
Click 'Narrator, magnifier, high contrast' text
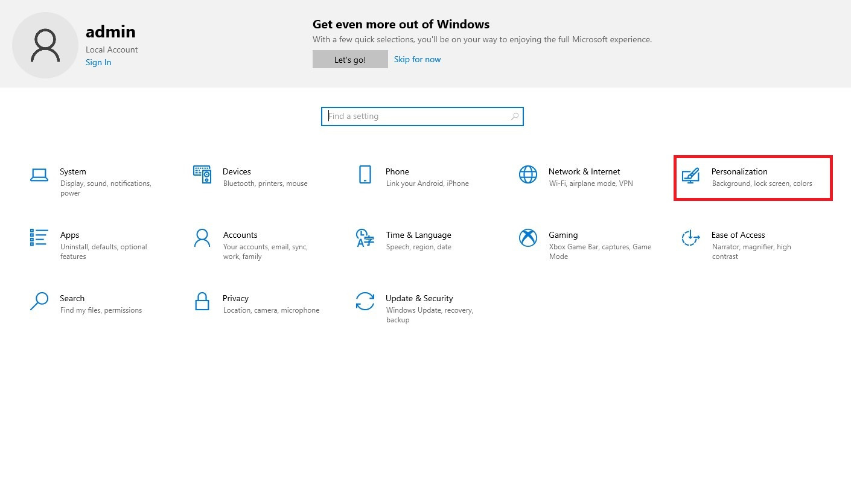(x=751, y=252)
